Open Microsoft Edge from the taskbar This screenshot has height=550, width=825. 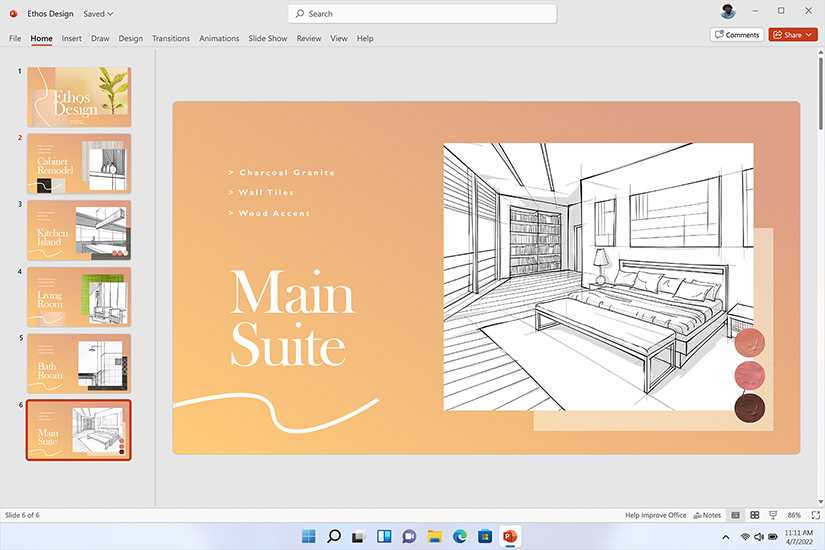[x=460, y=537]
